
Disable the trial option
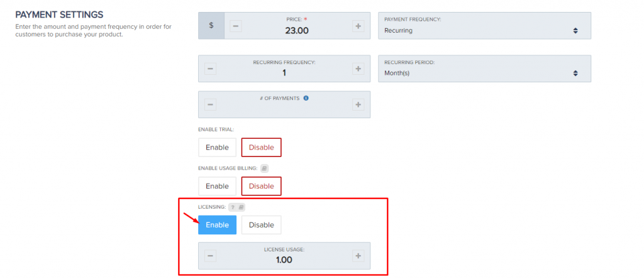(261, 148)
